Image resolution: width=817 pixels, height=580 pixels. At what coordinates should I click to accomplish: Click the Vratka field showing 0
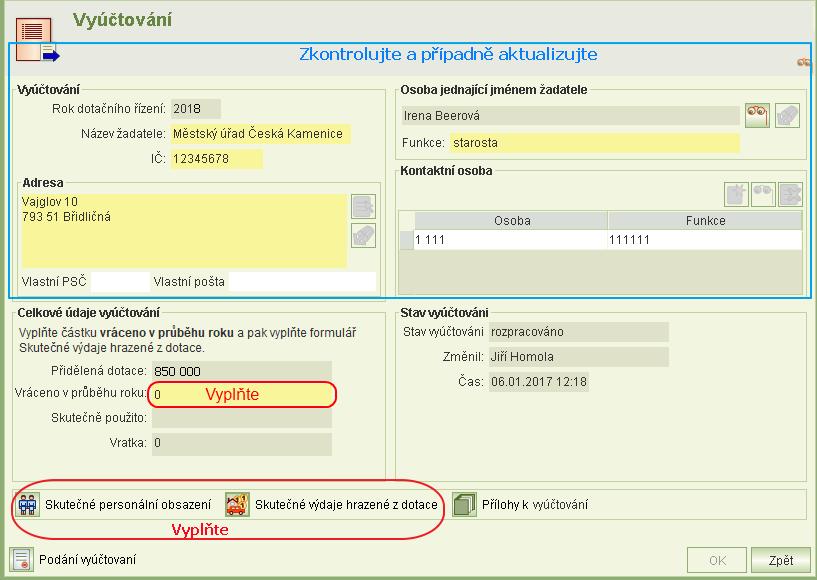tap(242, 445)
